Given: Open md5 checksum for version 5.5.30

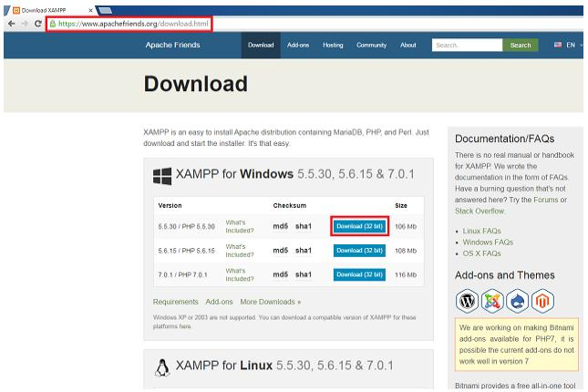Looking at the screenshot, I should tap(281, 226).
